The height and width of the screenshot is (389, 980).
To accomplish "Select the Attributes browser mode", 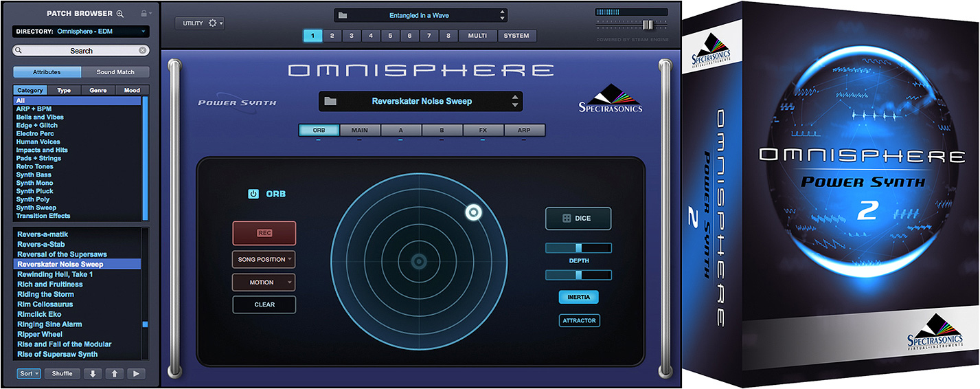I will [47, 72].
